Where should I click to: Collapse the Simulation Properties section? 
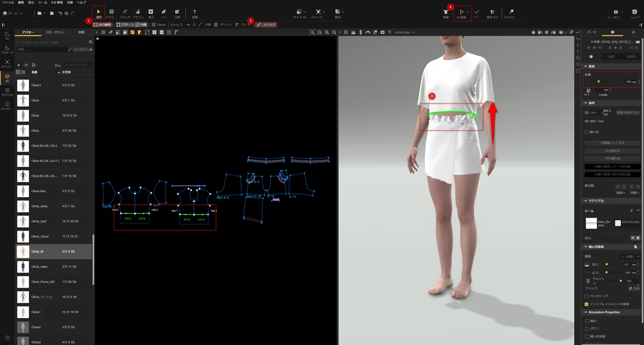pos(586,312)
